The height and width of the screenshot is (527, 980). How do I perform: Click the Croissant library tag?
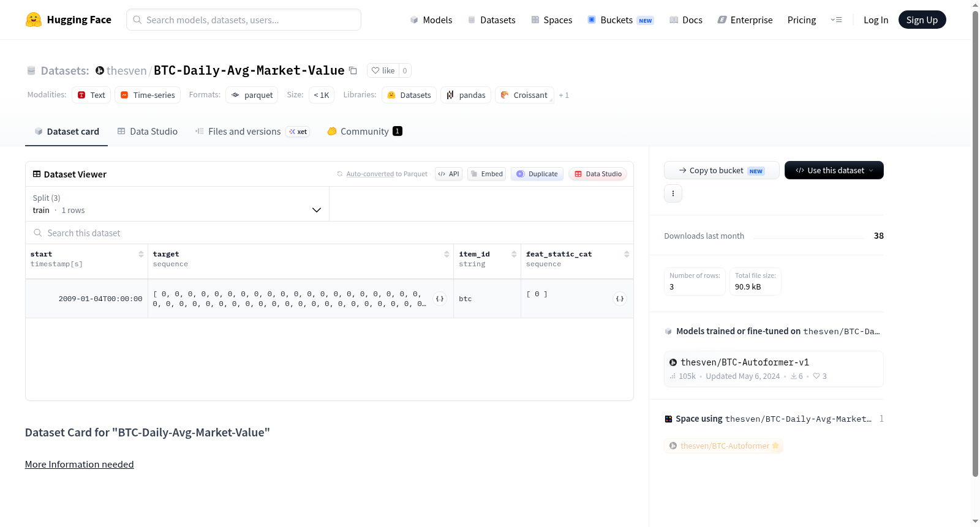524,95
